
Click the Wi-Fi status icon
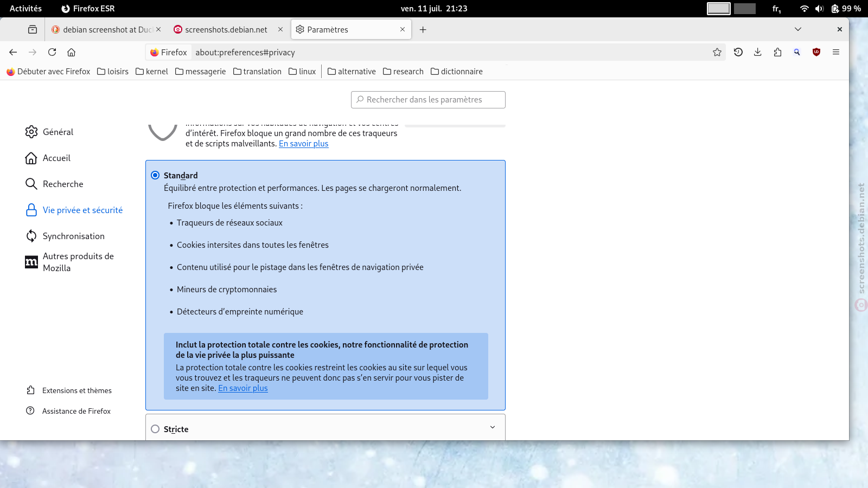805,9
